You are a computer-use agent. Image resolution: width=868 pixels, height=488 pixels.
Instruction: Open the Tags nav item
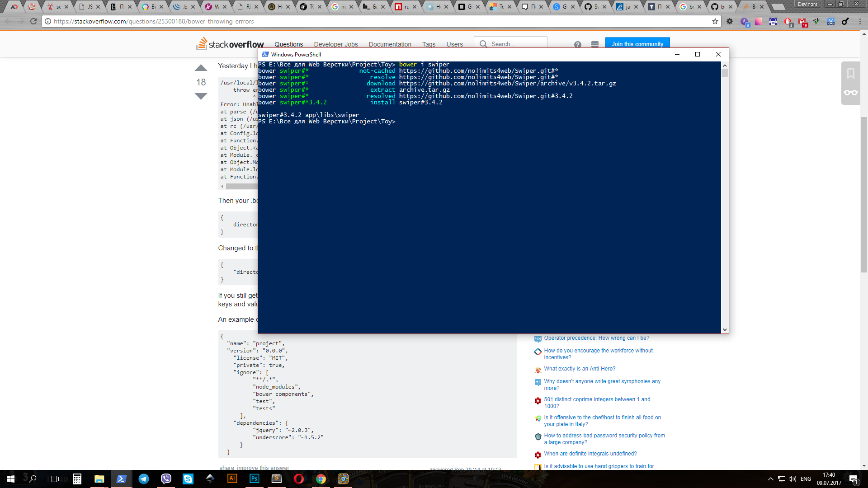[x=429, y=44]
